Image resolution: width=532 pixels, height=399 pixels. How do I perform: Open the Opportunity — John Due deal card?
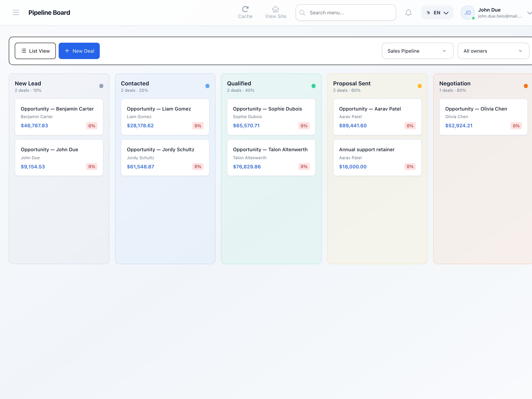[x=59, y=158]
